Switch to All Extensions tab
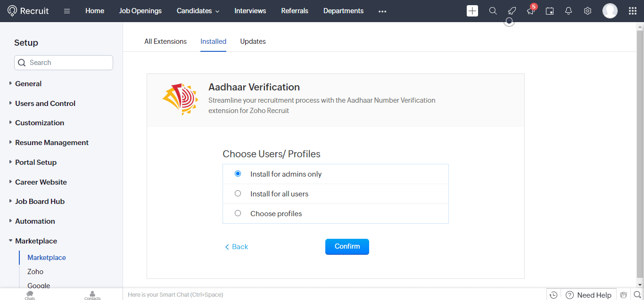Screen dimensions: 644x300 coord(165,41)
